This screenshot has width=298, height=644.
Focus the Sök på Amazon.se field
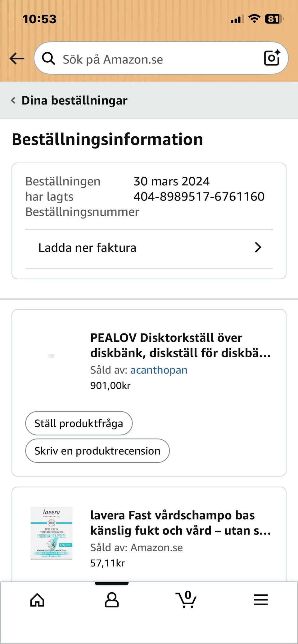pos(155,59)
